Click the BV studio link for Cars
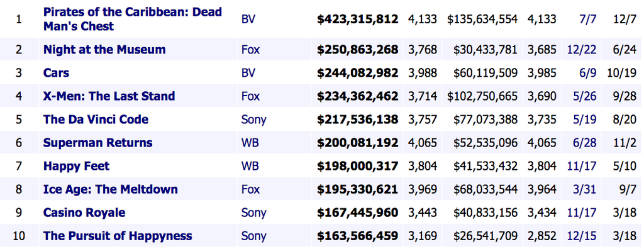The height and width of the screenshot is (249, 644). point(248,73)
